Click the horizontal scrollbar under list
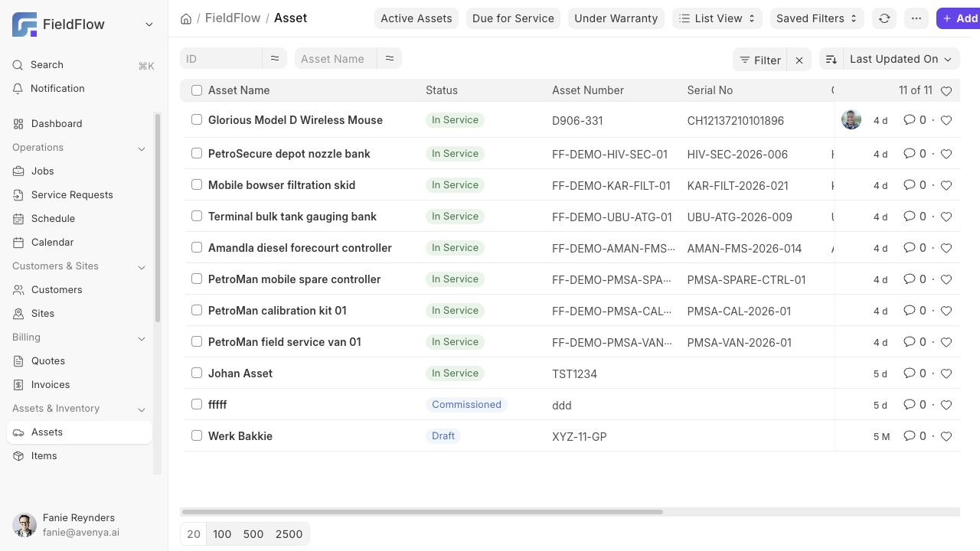 [x=422, y=512]
